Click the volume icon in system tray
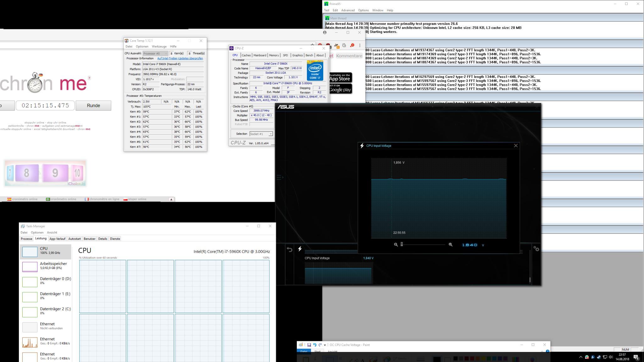This screenshot has height=362, width=644. tap(611, 357)
